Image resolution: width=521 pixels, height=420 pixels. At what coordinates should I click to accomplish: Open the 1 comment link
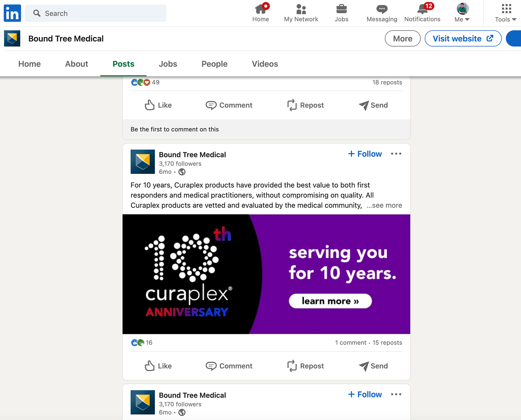[x=351, y=343]
